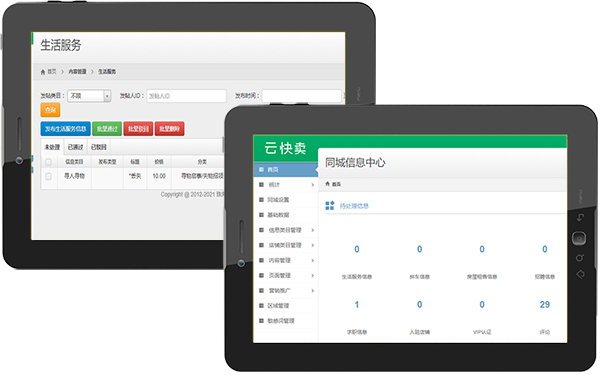Click the 发帖人ID input field
Viewport: 600px width, 375px height.
(186, 96)
